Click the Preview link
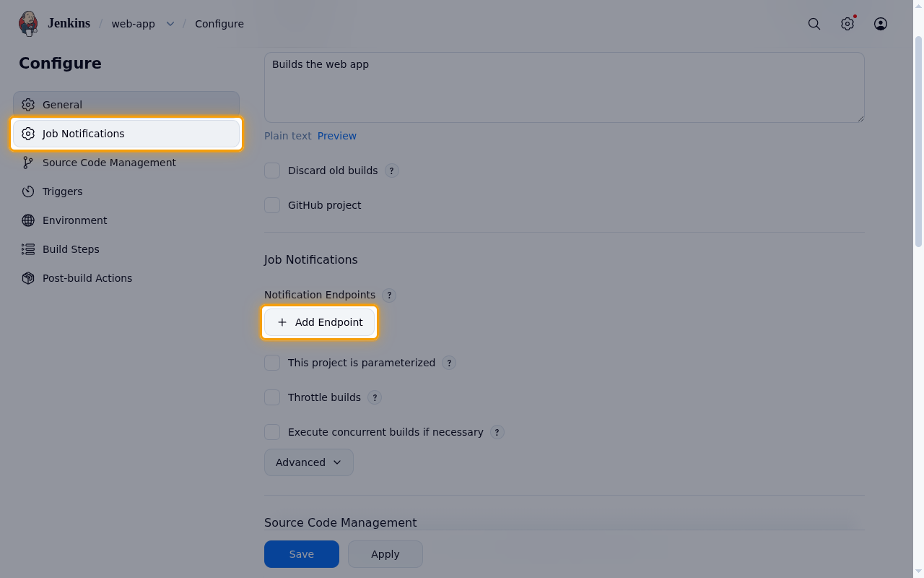The height and width of the screenshot is (578, 924). pyautogui.click(x=337, y=136)
